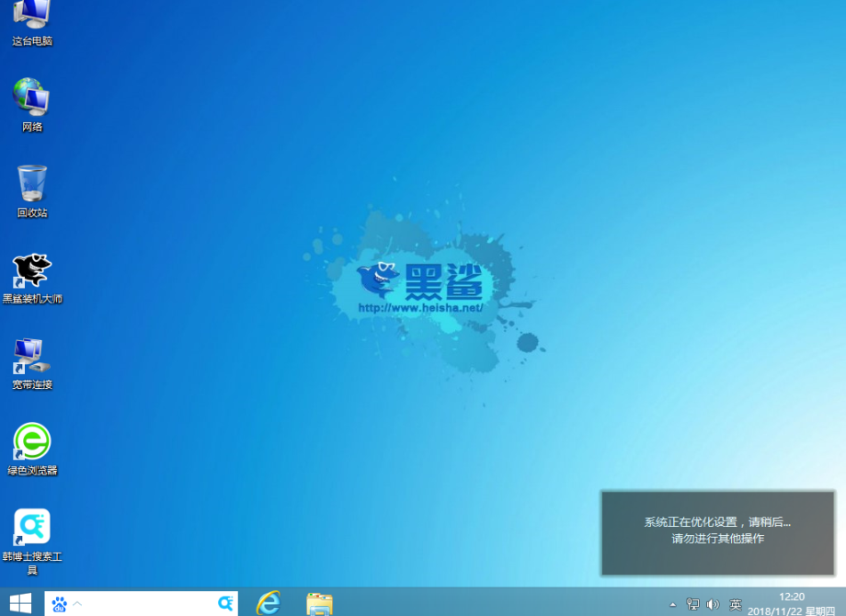Image resolution: width=846 pixels, height=616 pixels.
Task: Switch input language via the 英 indicator
Action: point(735,605)
